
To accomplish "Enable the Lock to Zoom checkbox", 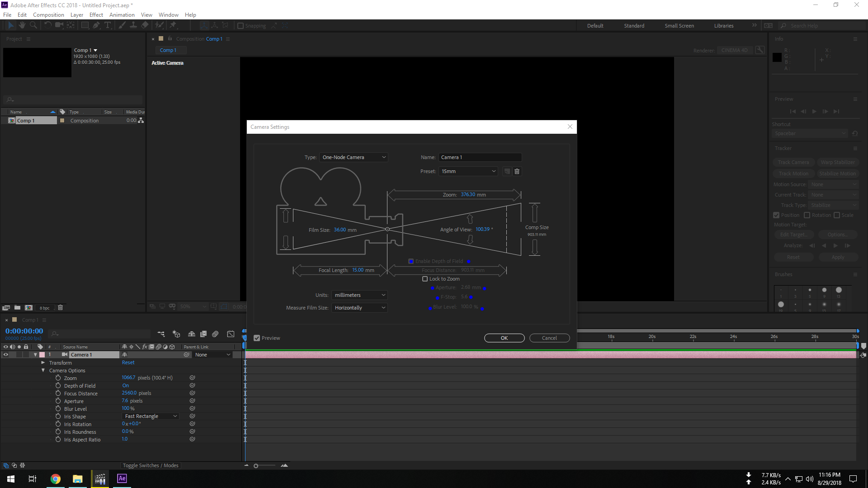I will point(425,279).
